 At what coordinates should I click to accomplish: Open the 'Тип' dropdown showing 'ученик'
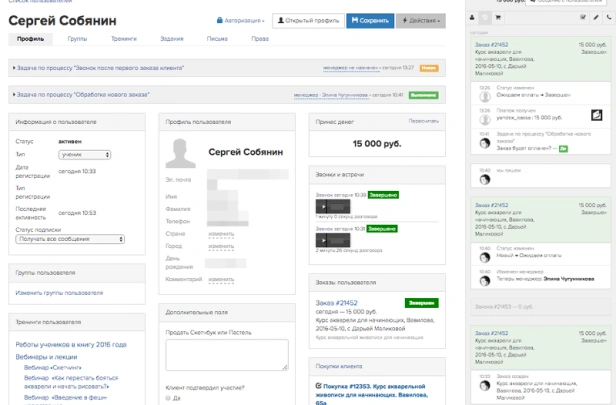click(x=84, y=155)
